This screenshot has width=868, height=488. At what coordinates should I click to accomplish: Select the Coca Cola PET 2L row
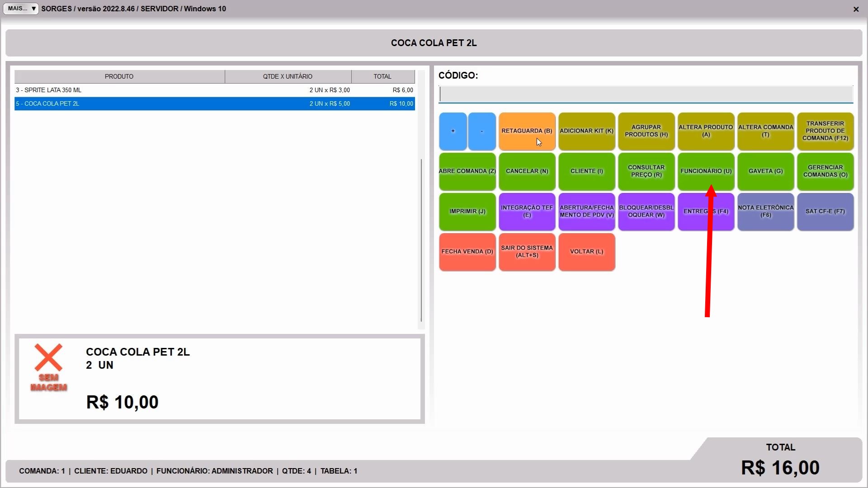click(x=214, y=103)
